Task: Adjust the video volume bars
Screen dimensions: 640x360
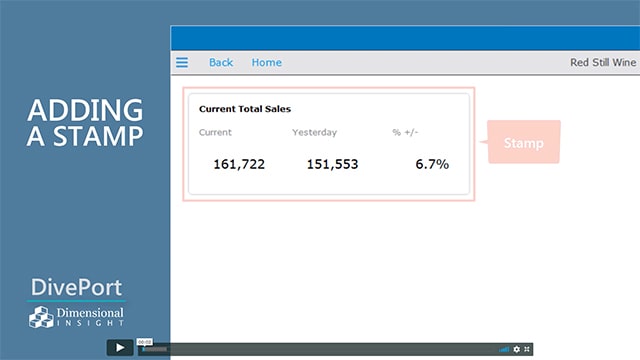Action: [x=504, y=349]
